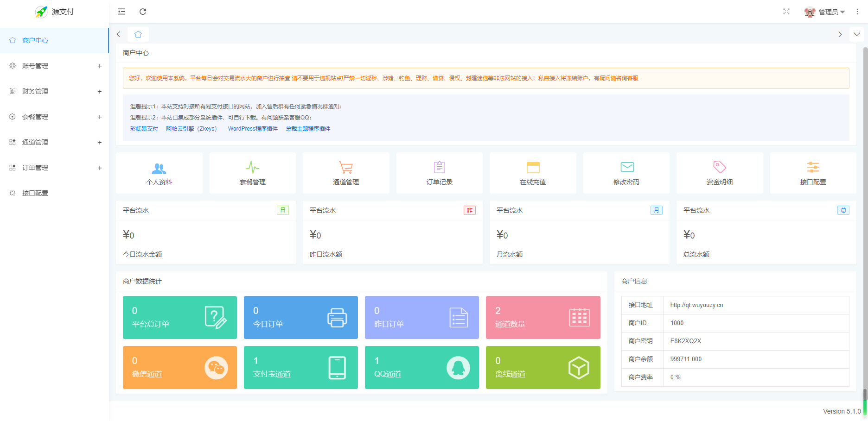Move the tab strip left with the arrow
868x421 pixels.
(x=119, y=34)
